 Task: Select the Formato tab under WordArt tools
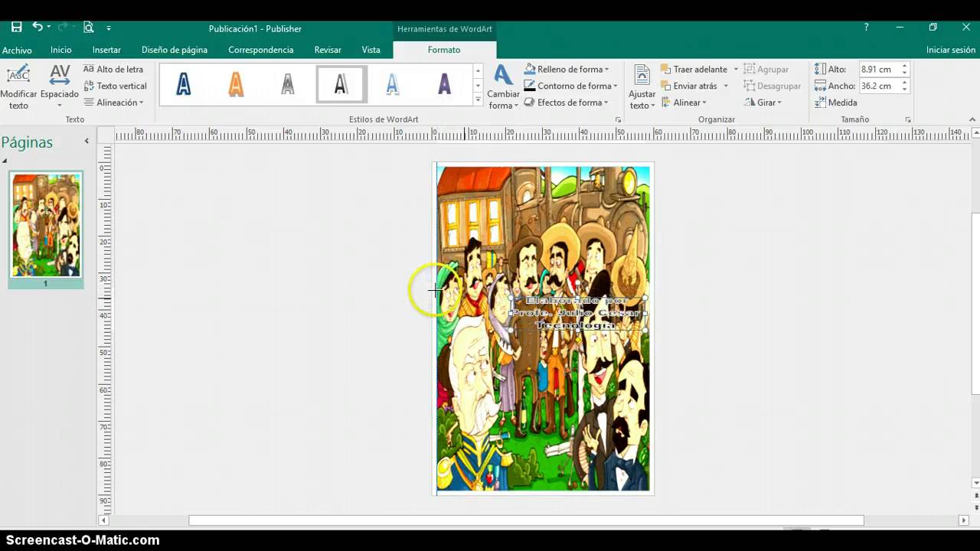(x=444, y=50)
